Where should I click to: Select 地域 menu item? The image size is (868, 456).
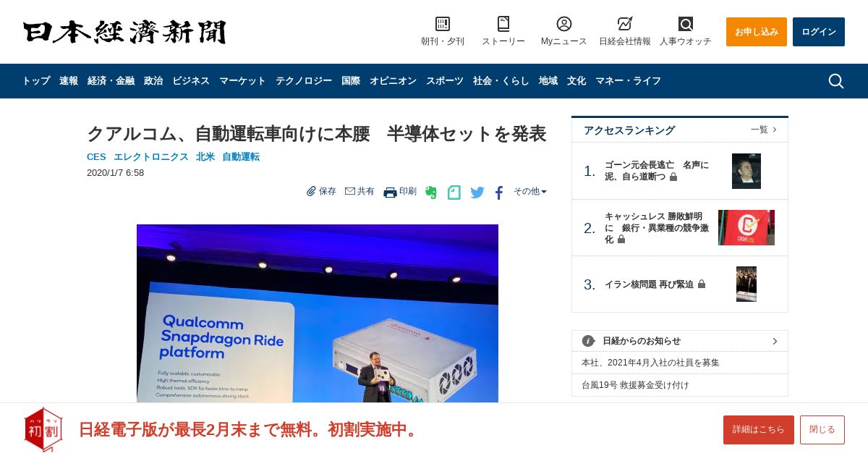548,81
